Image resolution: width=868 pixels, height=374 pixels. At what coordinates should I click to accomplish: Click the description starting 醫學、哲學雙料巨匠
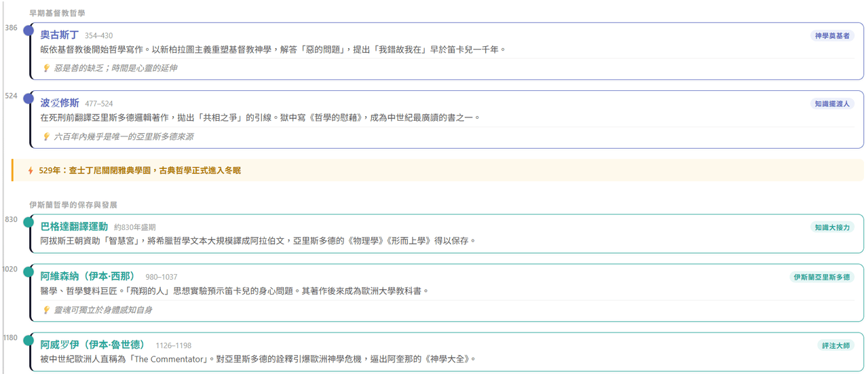click(235, 291)
